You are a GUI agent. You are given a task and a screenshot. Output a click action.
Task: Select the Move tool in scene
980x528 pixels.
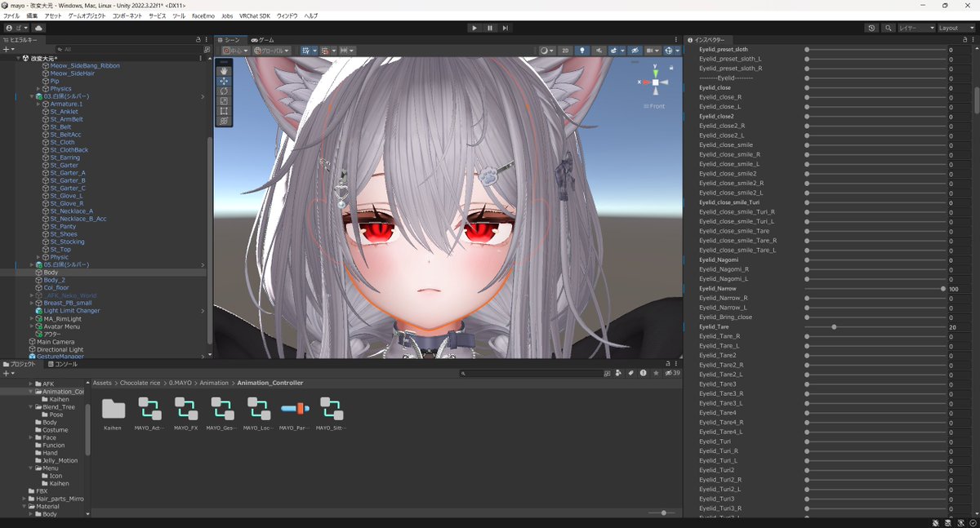pos(225,81)
